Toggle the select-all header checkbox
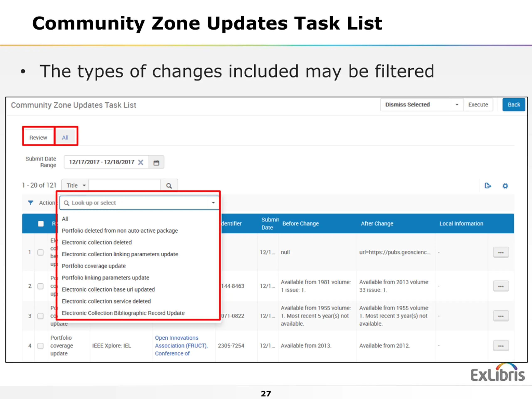The height and width of the screenshot is (399, 532). (41, 224)
